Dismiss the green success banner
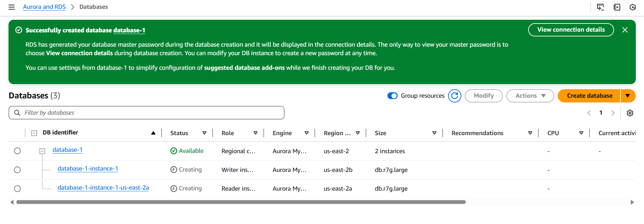The height and width of the screenshot is (224, 644). click(x=625, y=30)
